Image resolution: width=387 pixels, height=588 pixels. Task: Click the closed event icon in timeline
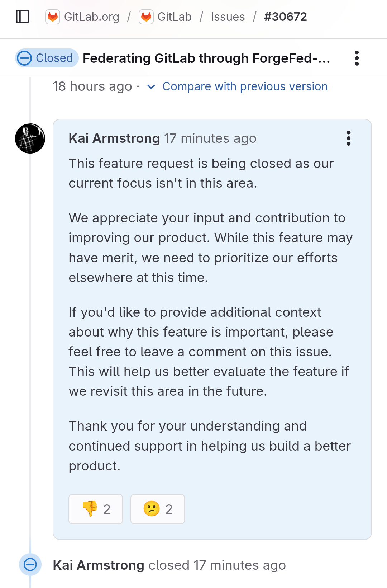(30, 565)
